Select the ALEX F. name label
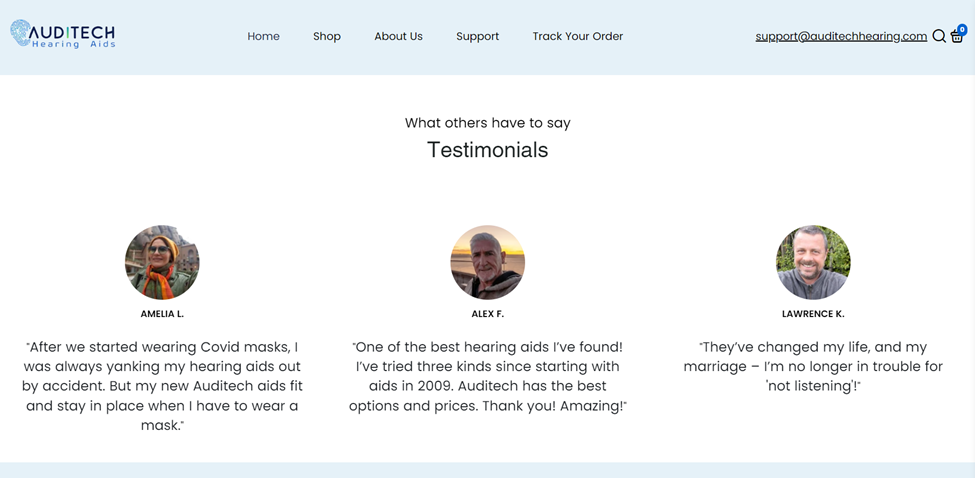Screen dimensions: 975x478 [x=488, y=314]
